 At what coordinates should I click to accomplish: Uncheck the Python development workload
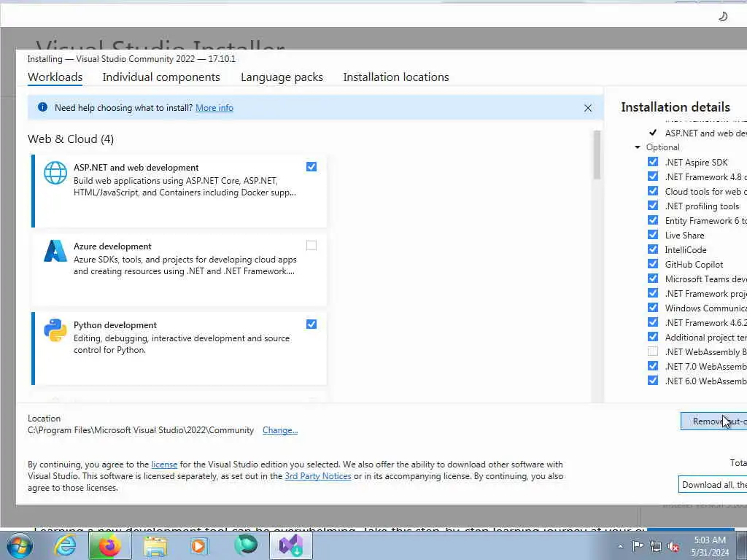(311, 324)
